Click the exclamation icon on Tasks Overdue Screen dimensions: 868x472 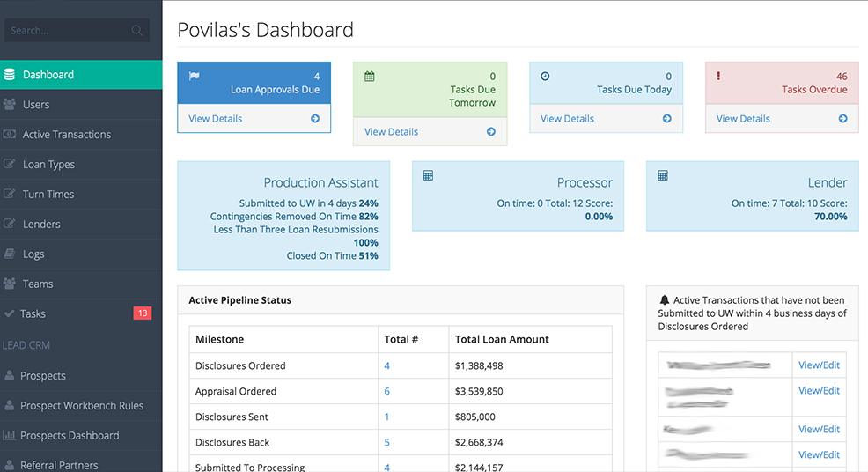(x=718, y=76)
